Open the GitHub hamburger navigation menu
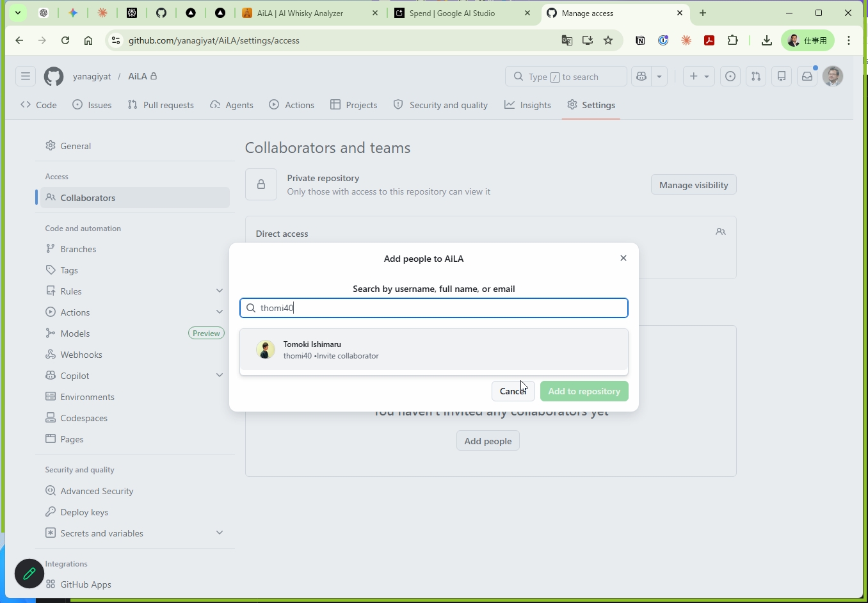Viewport: 868px width, 603px height. (26, 77)
